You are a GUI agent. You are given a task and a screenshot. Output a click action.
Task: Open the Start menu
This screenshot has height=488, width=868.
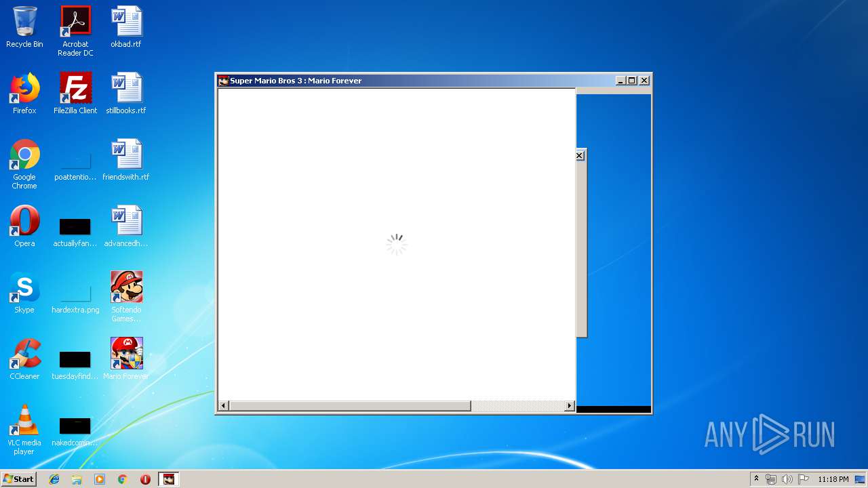(18, 479)
